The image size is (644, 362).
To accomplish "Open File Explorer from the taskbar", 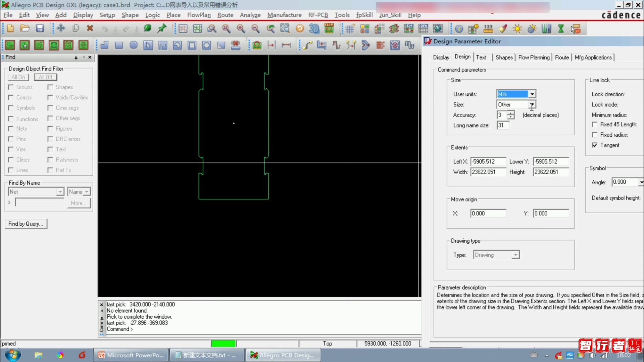I will coord(38,355).
